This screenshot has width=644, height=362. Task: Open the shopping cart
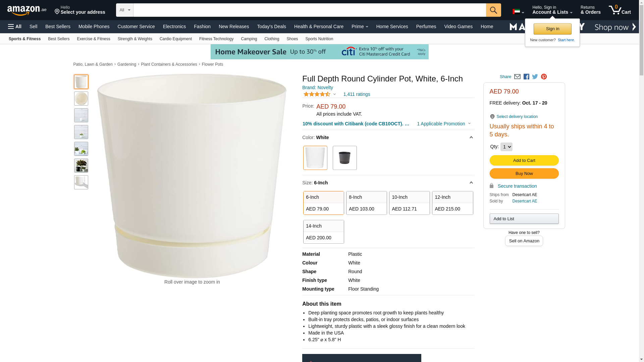coord(620,10)
